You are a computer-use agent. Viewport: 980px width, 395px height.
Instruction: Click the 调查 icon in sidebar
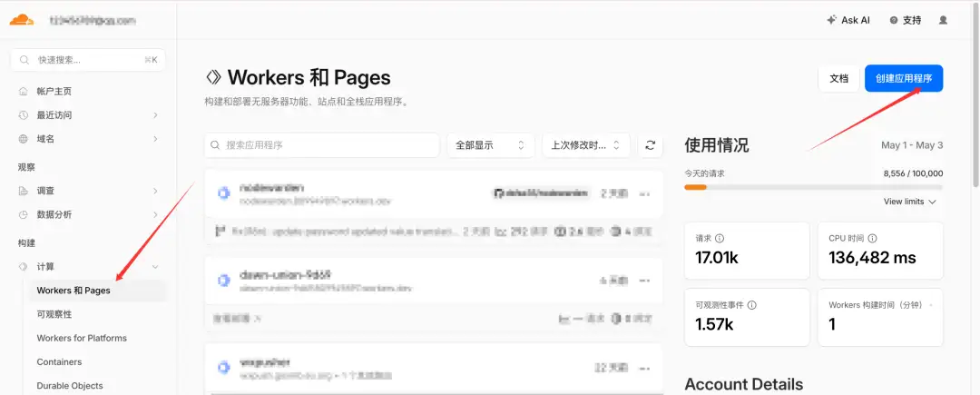point(24,191)
